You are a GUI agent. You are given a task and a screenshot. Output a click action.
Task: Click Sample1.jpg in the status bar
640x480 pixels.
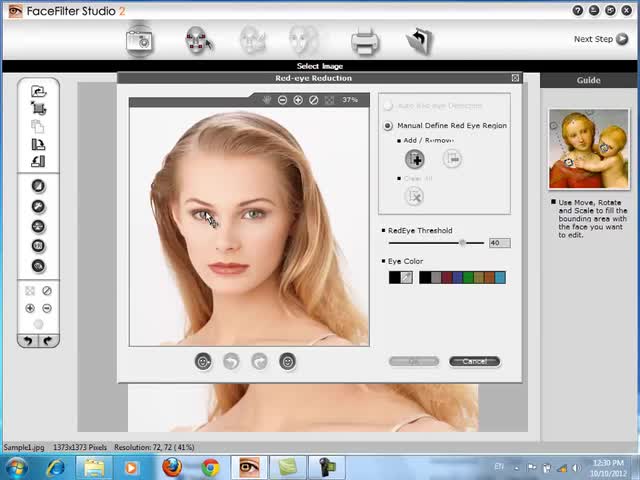(24, 447)
